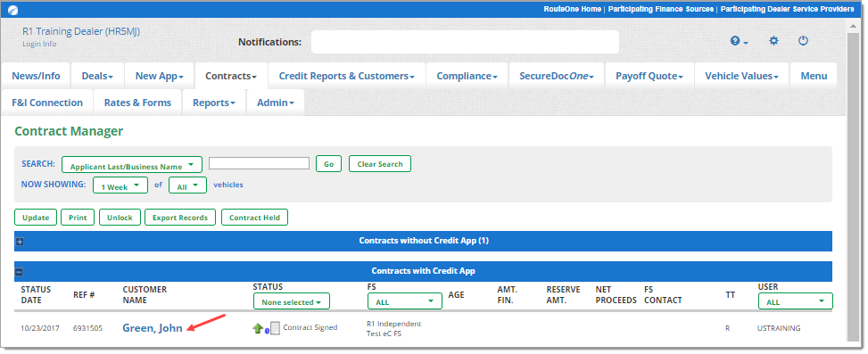Open the Deals menu
Viewport: 868px width, 354px height.
(x=97, y=76)
